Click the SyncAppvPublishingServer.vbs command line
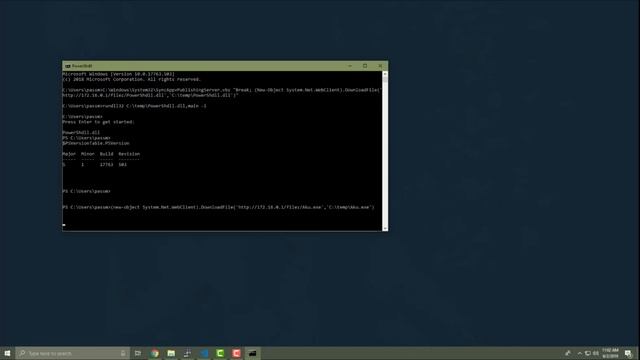Screen dimensions: 640x360 pyautogui.click(x=222, y=92)
